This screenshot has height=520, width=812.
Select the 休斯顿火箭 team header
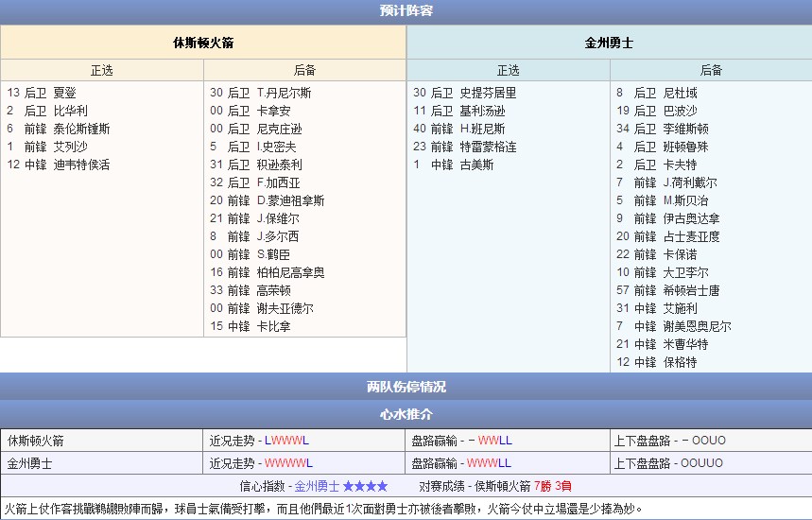(203, 43)
